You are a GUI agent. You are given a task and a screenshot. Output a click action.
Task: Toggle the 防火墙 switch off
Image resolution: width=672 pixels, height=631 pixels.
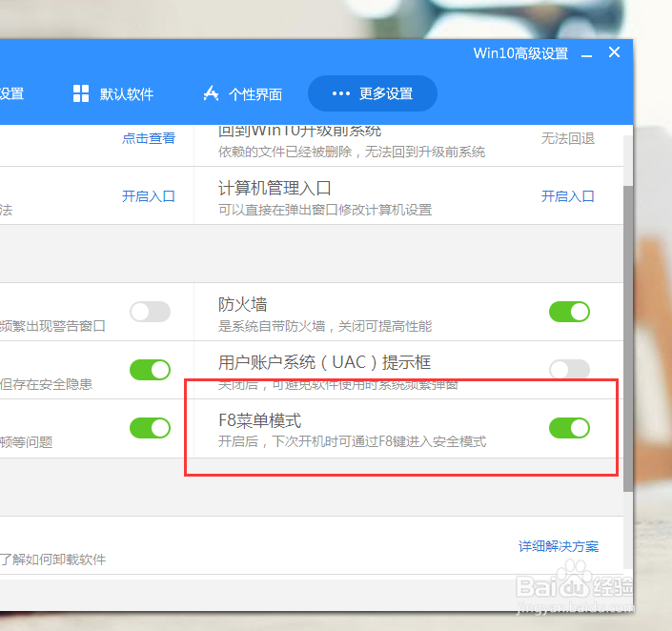pyautogui.click(x=569, y=312)
